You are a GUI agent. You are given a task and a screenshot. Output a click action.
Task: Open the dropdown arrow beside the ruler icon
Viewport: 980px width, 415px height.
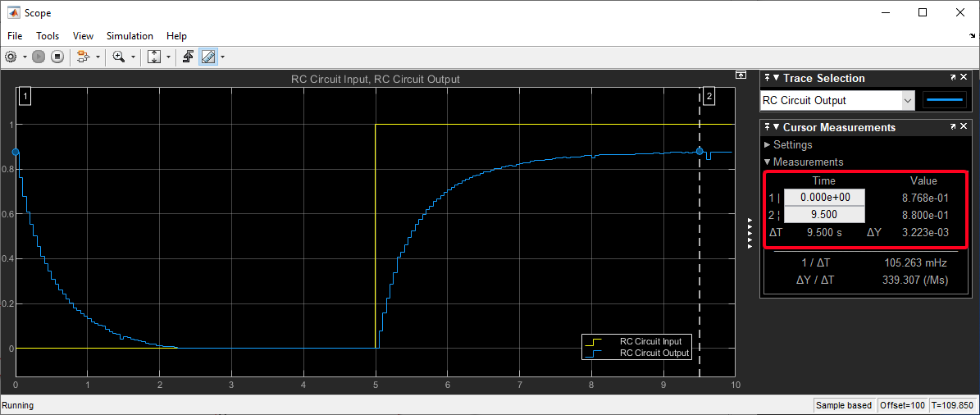pyautogui.click(x=222, y=57)
